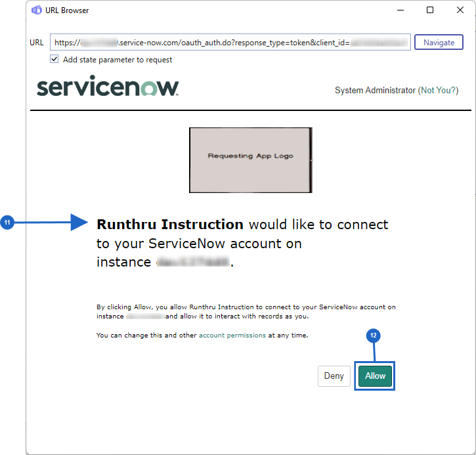
Task: Click the bold Runthru Instruction heading
Action: click(x=170, y=225)
